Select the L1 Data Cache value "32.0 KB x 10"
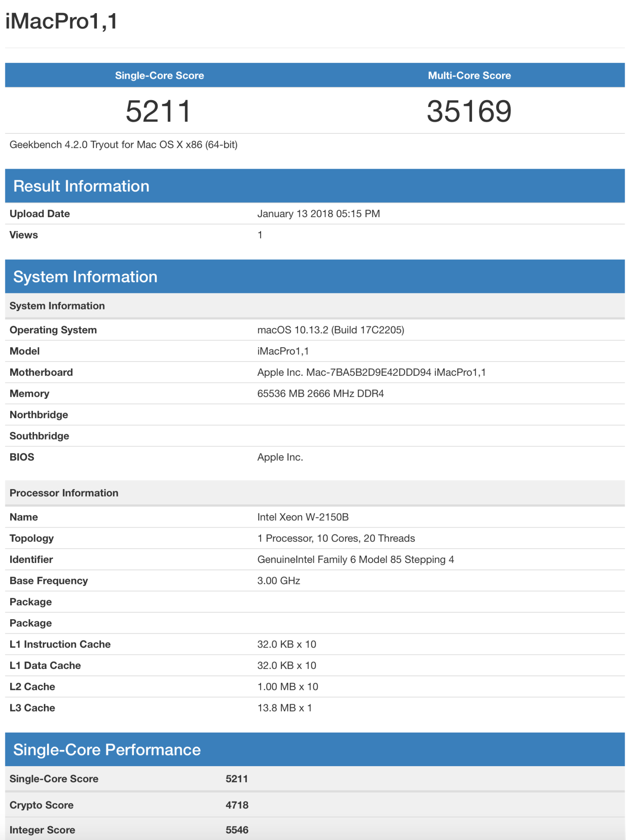The image size is (626, 840). tap(287, 666)
